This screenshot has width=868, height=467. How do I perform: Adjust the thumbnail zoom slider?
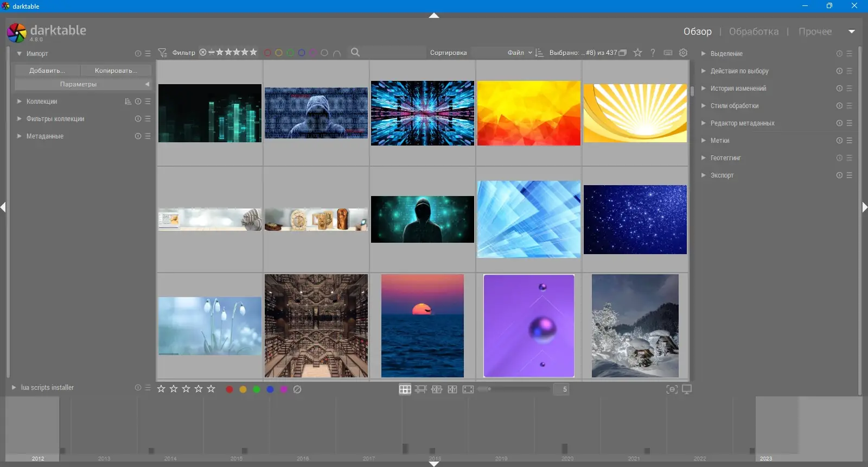click(514, 389)
